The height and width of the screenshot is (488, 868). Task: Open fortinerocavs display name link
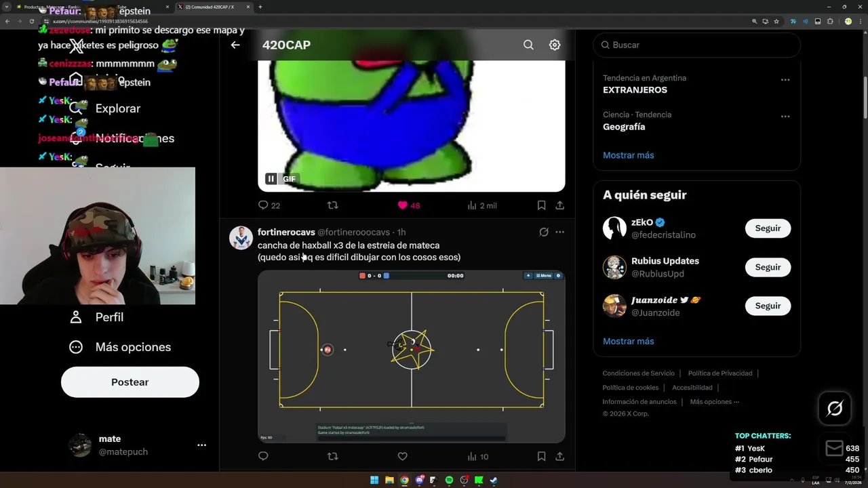pyautogui.click(x=286, y=232)
